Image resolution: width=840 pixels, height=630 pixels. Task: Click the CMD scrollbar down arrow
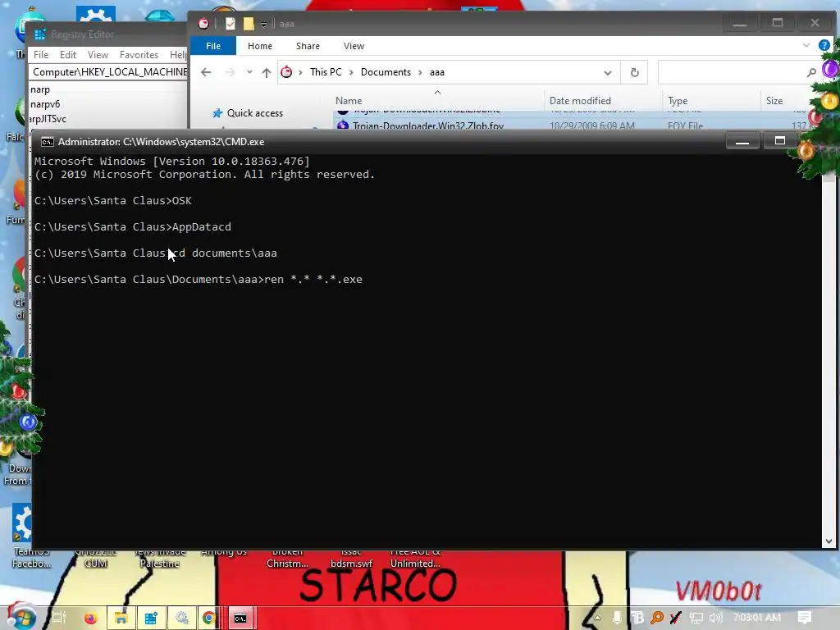(829, 541)
